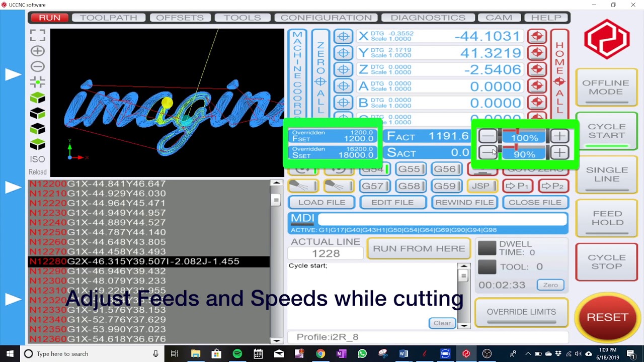
Task: Zoom in the toolpath viewer
Action: pyautogui.click(x=38, y=51)
